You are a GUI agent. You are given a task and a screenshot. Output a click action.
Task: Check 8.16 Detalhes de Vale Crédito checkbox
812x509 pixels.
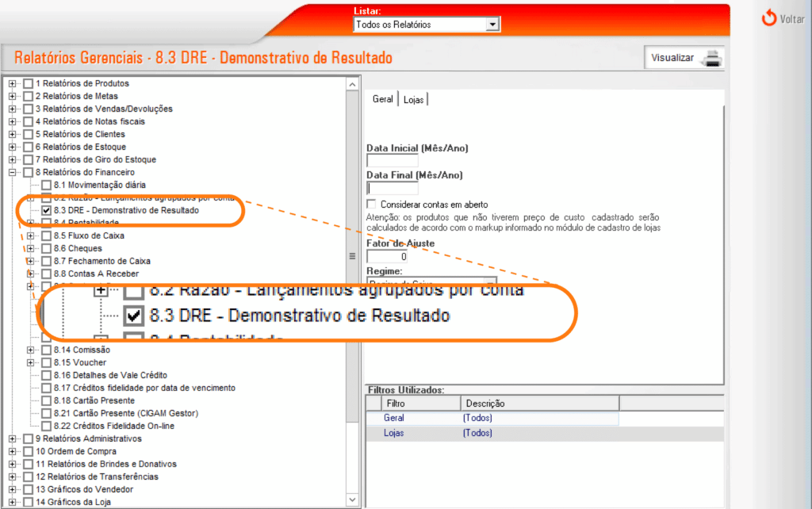(x=47, y=375)
